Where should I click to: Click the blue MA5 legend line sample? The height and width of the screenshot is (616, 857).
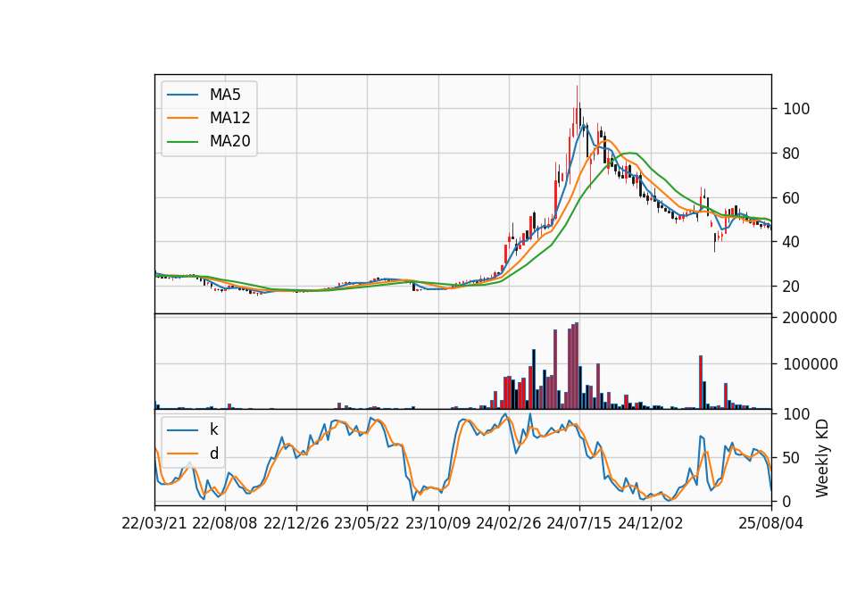[x=182, y=95]
